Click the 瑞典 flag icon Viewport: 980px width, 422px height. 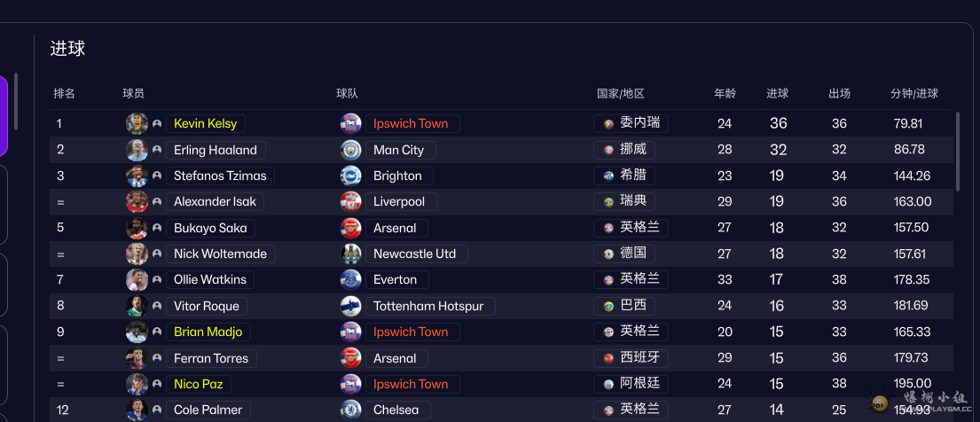[608, 202]
